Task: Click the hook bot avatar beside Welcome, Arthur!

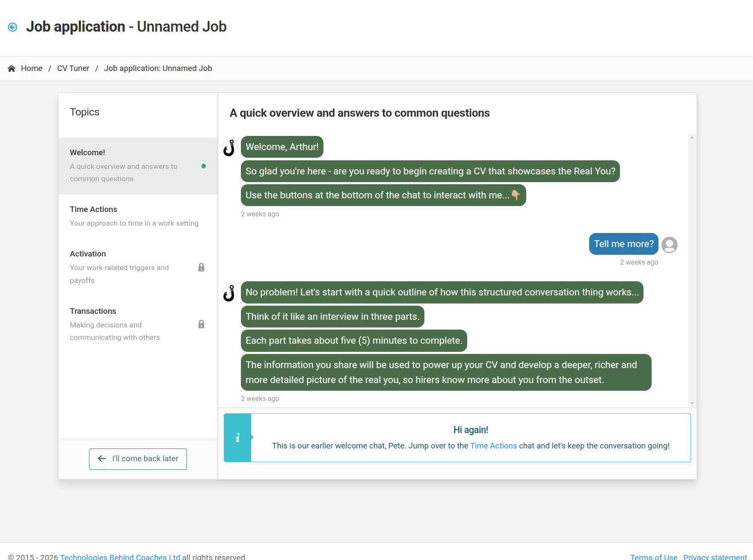Action: (x=229, y=148)
